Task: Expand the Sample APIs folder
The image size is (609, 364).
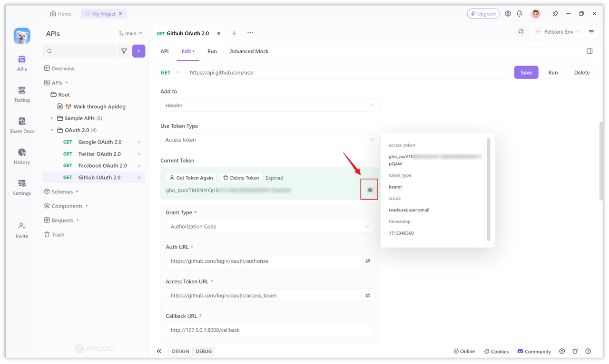Action: pyautogui.click(x=52, y=118)
